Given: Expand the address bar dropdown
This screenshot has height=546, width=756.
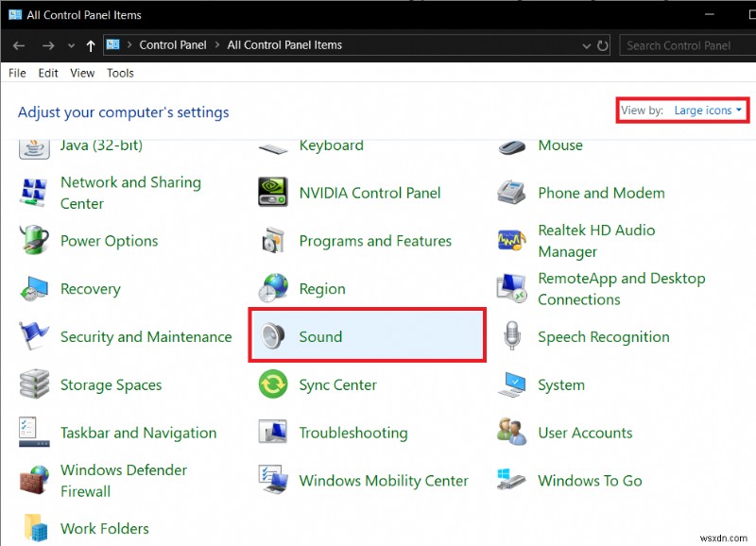Looking at the screenshot, I should [x=586, y=44].
